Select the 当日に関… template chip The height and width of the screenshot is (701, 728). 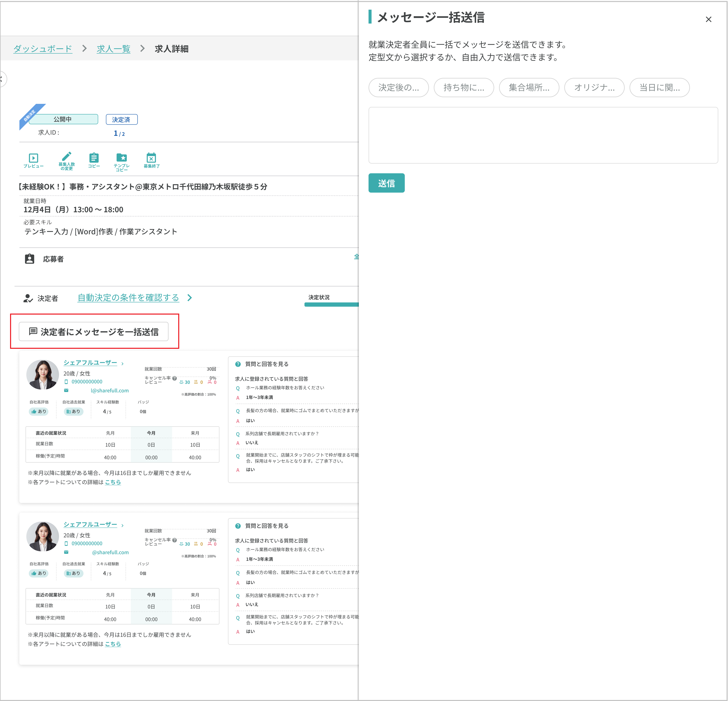click(x=659, y=88)
